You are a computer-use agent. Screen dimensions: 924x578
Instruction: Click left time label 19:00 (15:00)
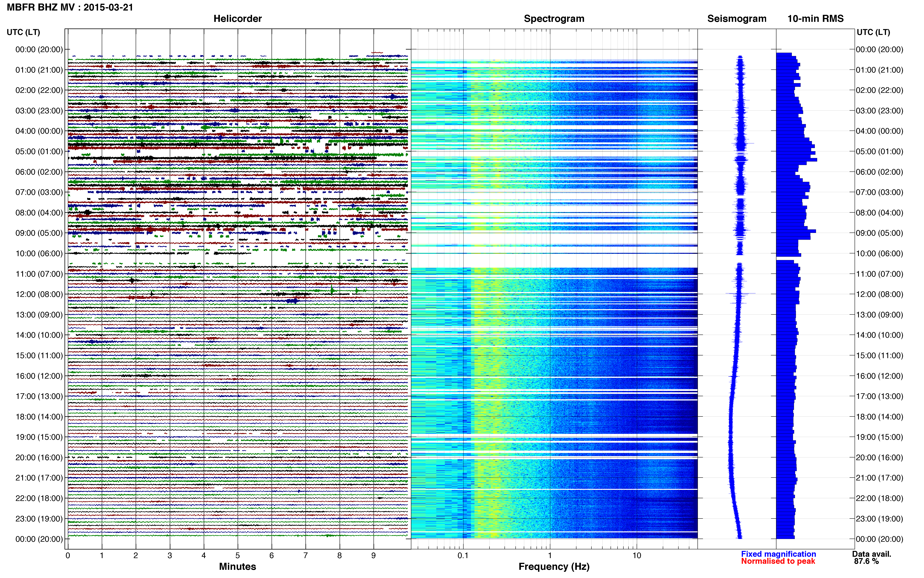[39, 437]
